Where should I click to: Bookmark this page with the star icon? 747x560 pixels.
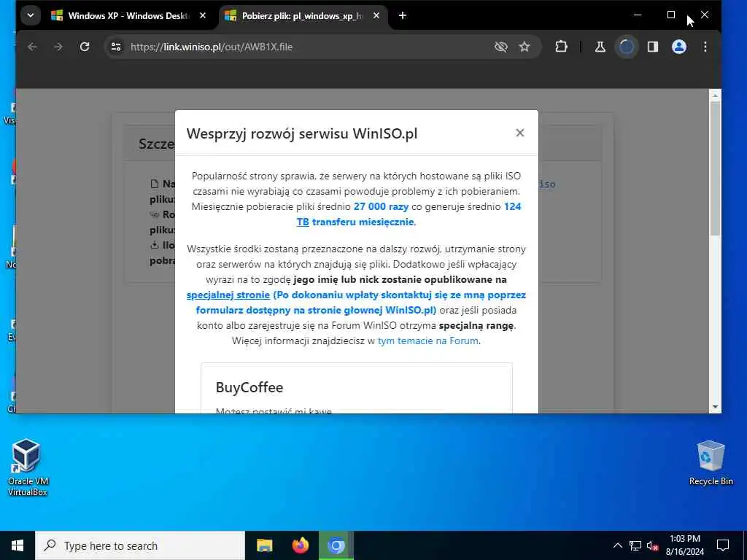[525, 47]
